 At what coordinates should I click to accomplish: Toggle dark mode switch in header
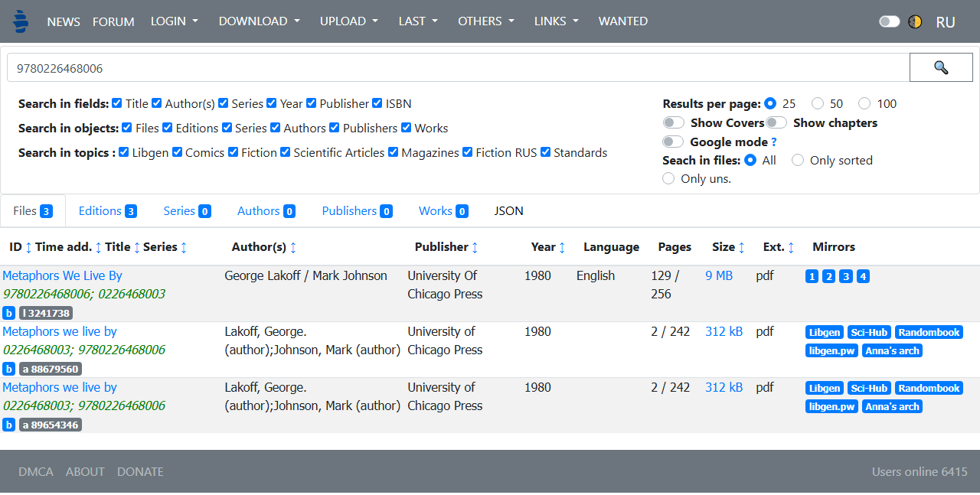tap(889, 21)
